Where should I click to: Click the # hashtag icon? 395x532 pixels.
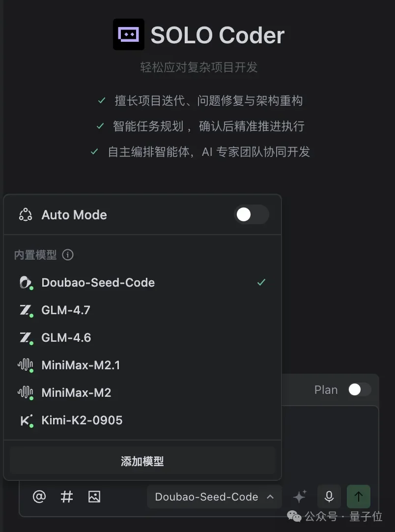67,497
